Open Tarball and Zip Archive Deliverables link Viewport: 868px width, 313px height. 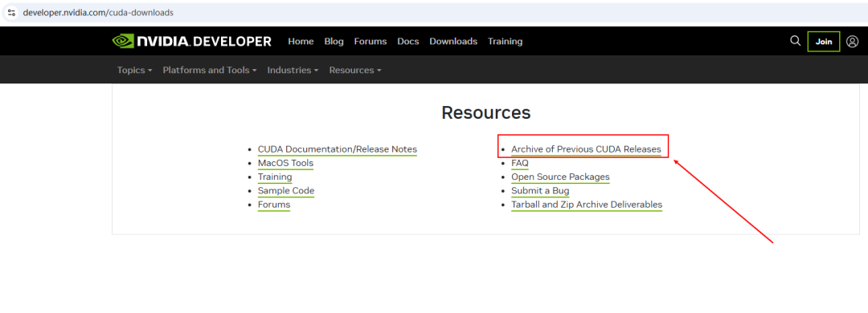tap(587, 205)
